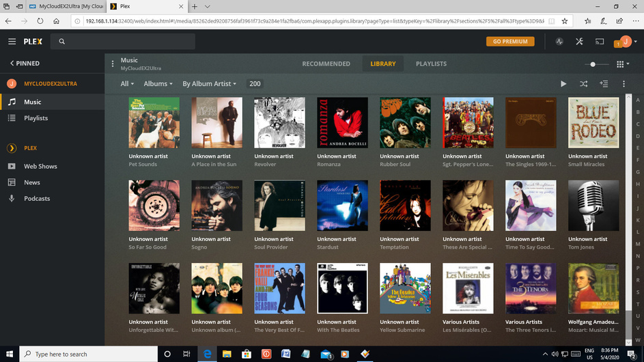This screenshot has width=644, height=362.
Task: Click the So Far So Good title
Action: [x=148, y=247]
